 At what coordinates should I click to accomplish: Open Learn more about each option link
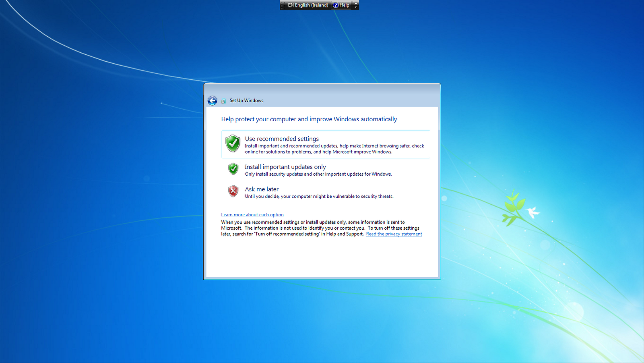click(252, 215)
